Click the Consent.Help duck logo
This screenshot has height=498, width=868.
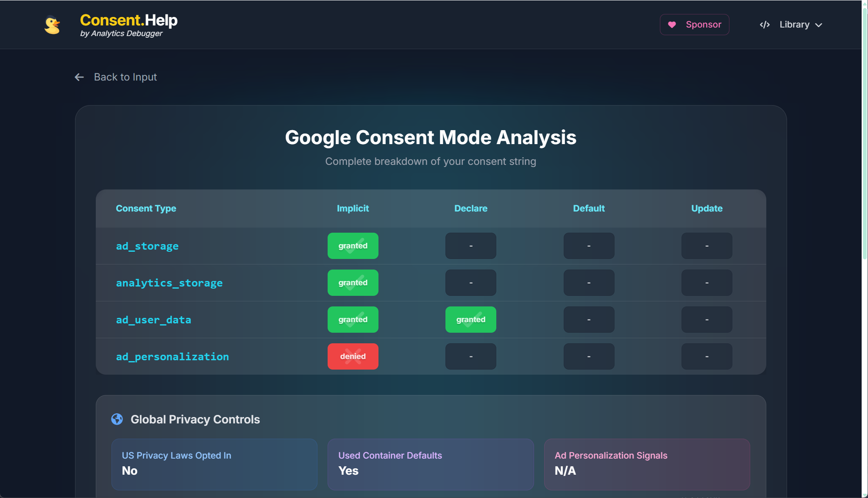pos(51,25)
